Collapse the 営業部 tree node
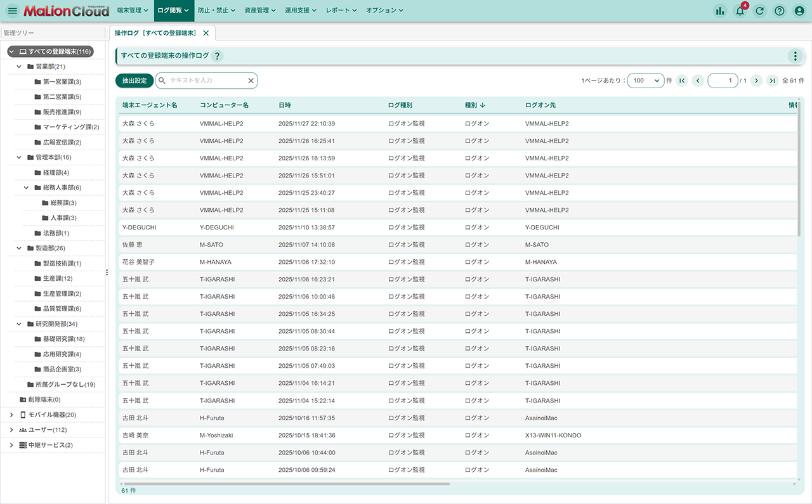Screen dimensions: 812x504 pyautogui.click(x=19, y=67)
